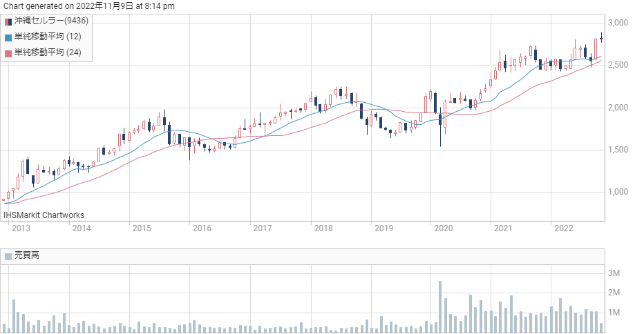Click the 2021 year axis label

coord(503,228)
